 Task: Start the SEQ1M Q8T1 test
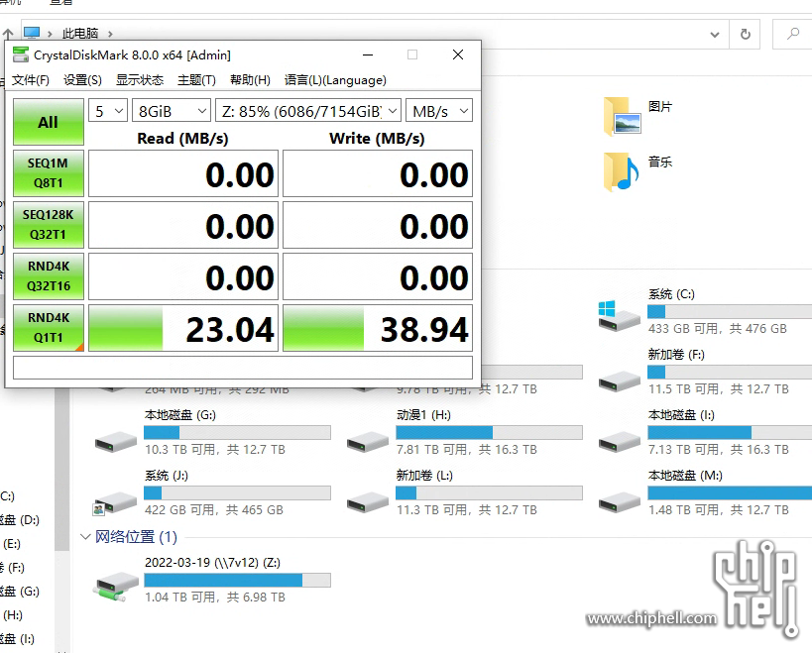49,173
